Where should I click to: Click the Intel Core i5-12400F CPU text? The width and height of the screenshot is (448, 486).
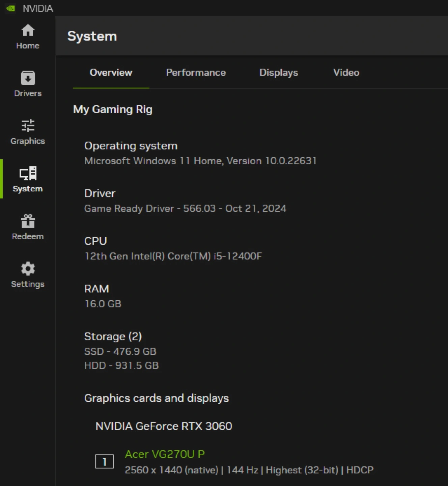173,256
